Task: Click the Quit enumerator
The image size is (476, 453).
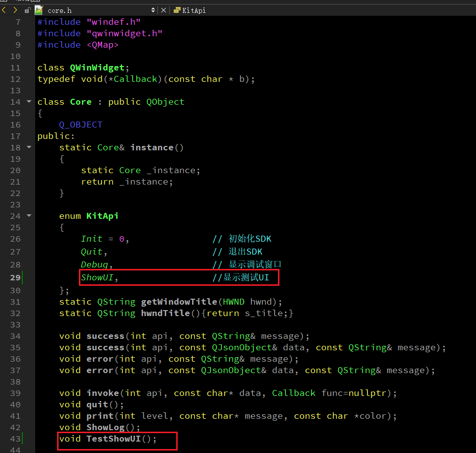Action: (x=92, y=252)
